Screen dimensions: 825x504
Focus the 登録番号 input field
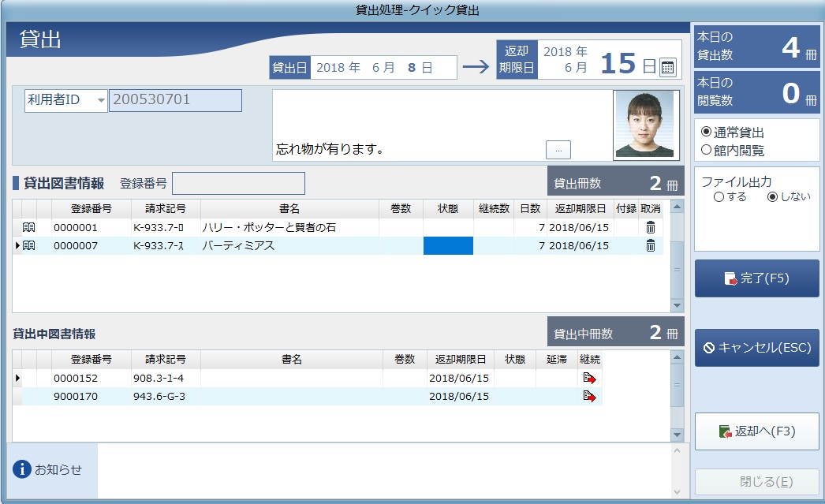(x=238, y=184)
